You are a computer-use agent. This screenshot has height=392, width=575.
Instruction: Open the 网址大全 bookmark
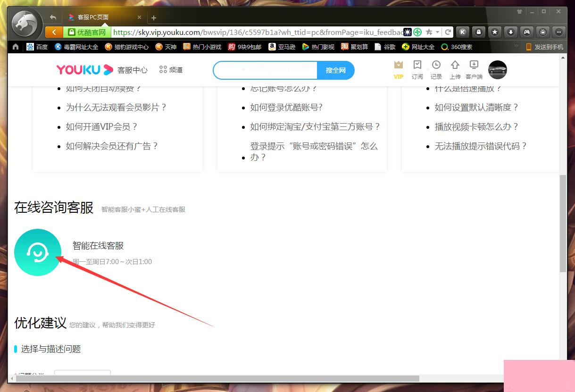click(418, 47)
